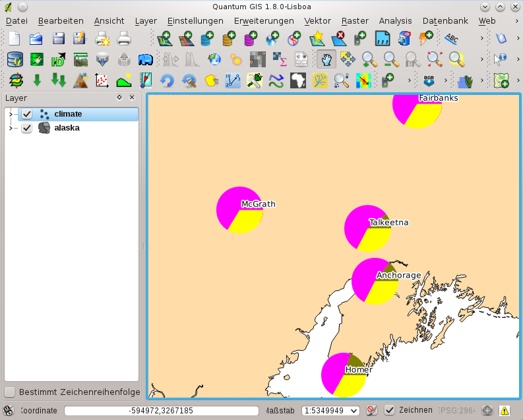Select the Identify Features cursor tool
This screenshot has width=523, height=420.
click(x=500, y=59)
